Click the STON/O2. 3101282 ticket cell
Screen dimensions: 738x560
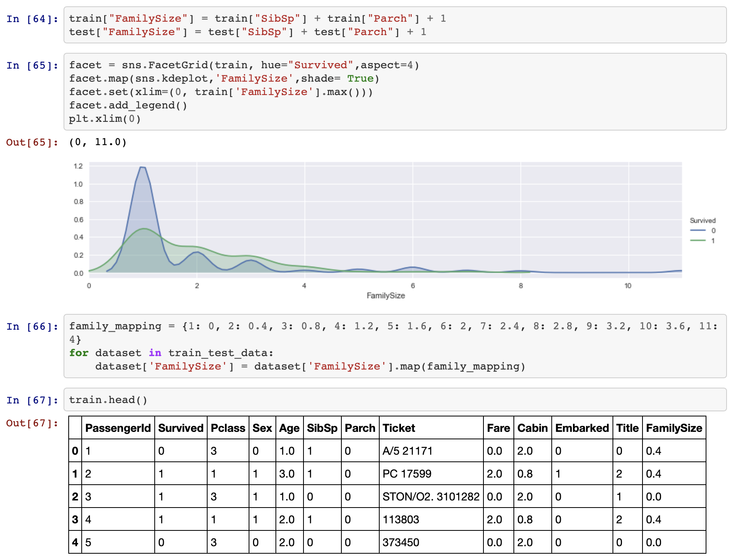point(431,497)
